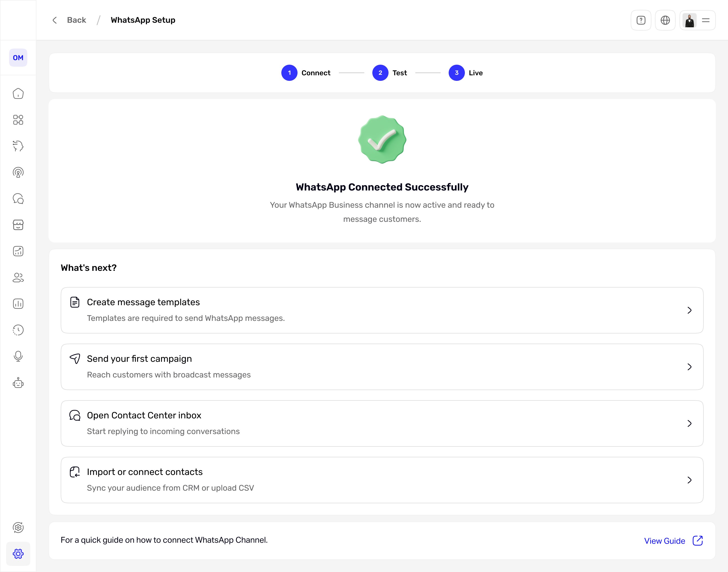This screenshot has width=728, height=572.
Task: Open Create message templates card
Action: tap(382, 310)
